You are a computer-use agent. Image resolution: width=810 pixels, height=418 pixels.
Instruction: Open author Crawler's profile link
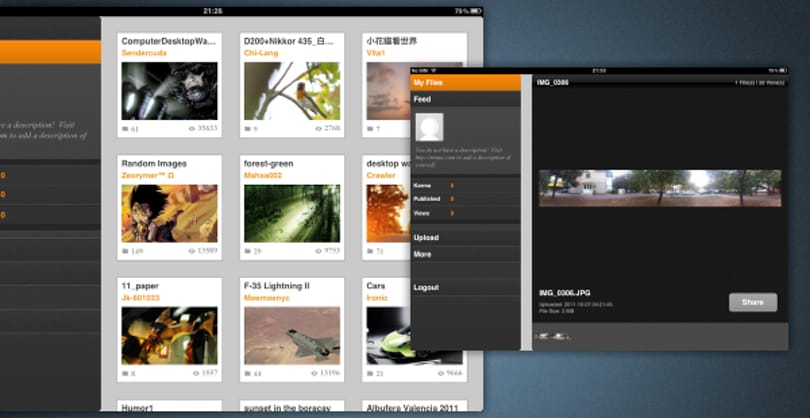coord(381,175)
